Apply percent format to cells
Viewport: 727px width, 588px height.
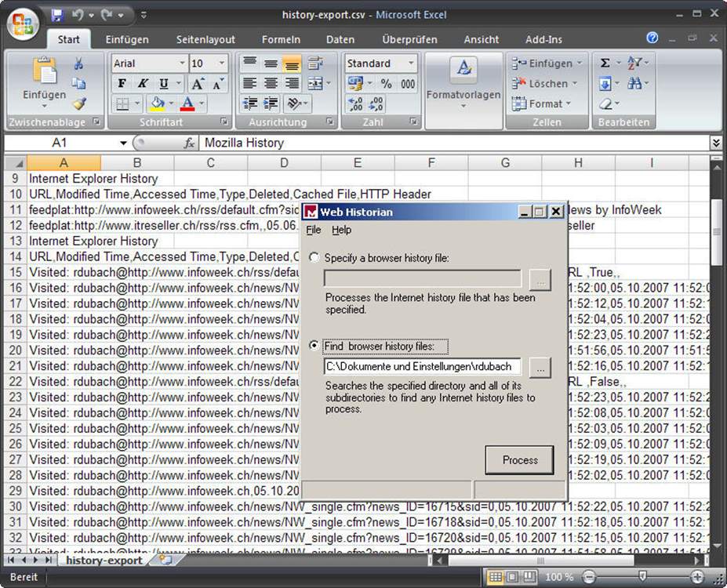(x=386, y=83)
